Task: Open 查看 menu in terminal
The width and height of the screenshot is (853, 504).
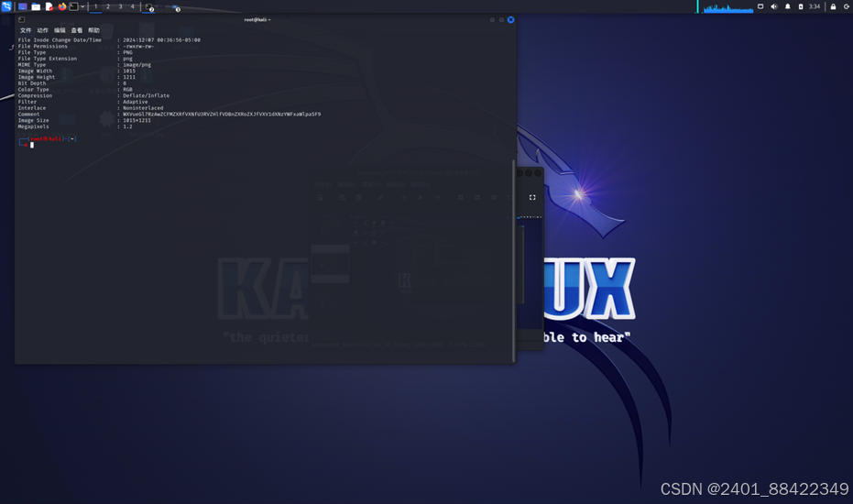Action: click(x=77, y=30)
